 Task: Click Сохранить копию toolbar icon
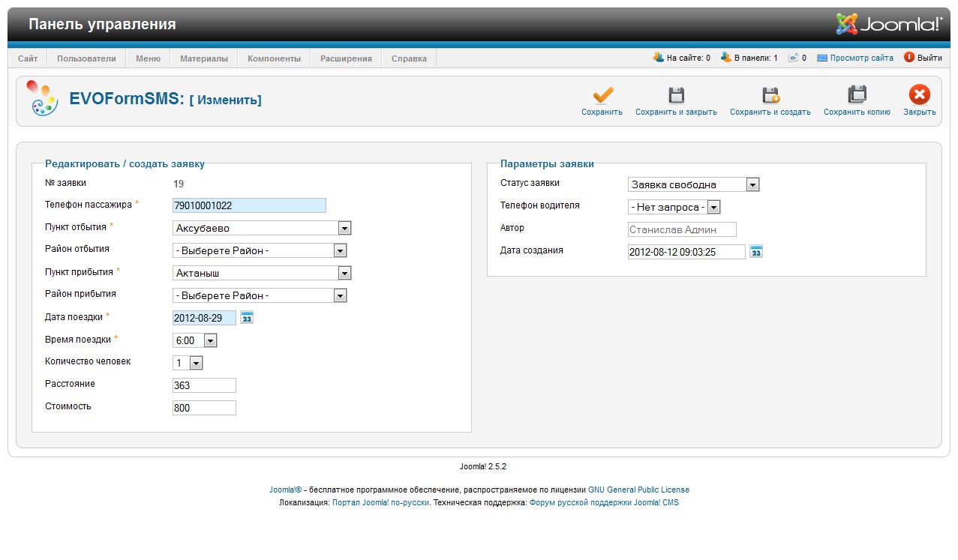(x=857, y=94)
